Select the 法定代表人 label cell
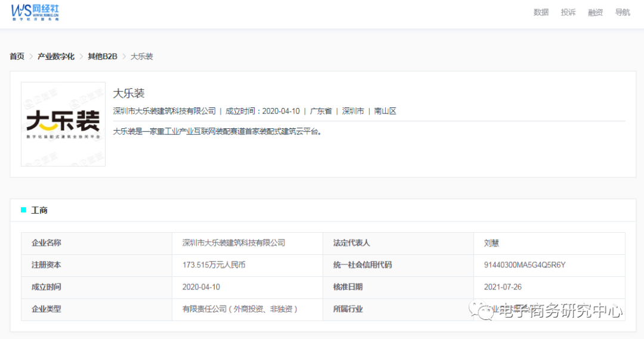Image resolution: width=644 pixels, height=339 pixels. [398, 244]
